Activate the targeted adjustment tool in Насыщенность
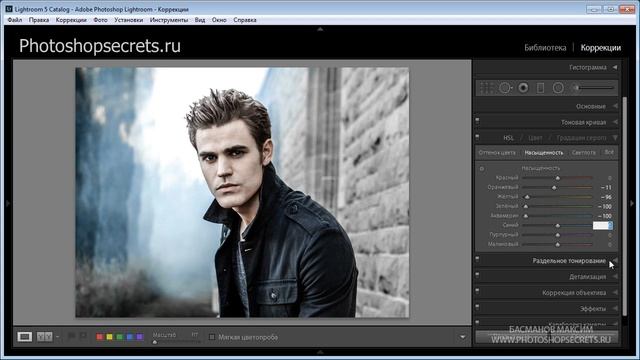Screen dimensions: 640x360 [x=482, y=169]
